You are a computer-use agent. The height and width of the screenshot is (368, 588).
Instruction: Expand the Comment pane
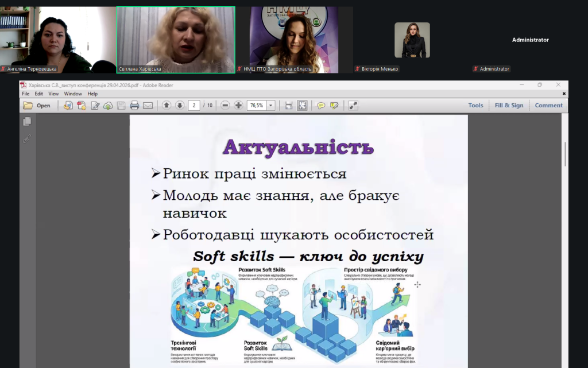coord(548,106)
